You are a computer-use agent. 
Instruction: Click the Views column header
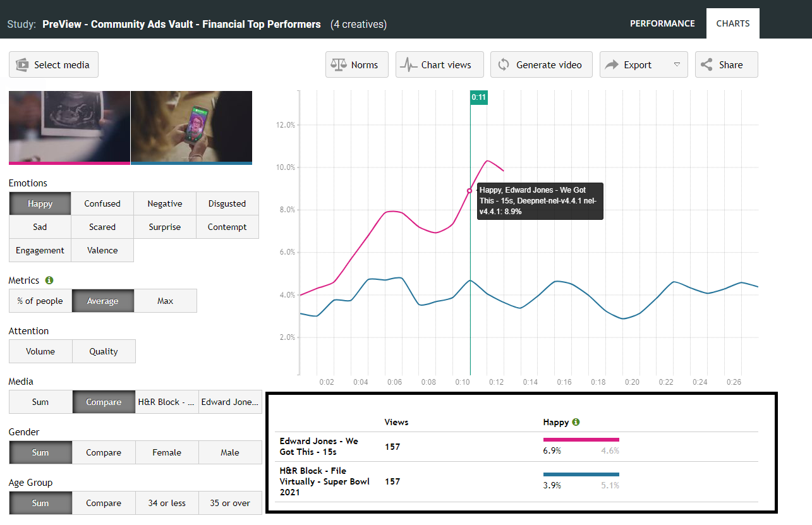tap(397, 422)
